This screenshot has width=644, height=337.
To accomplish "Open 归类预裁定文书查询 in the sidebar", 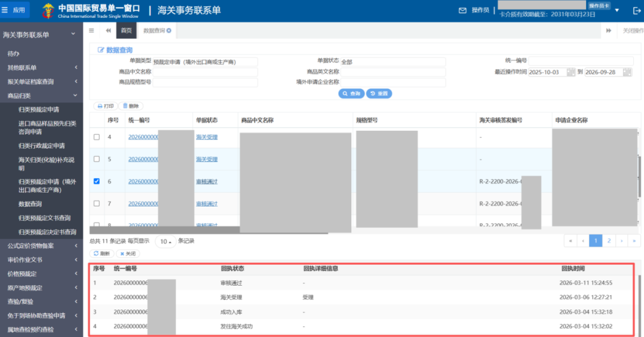I will [44, 218].
